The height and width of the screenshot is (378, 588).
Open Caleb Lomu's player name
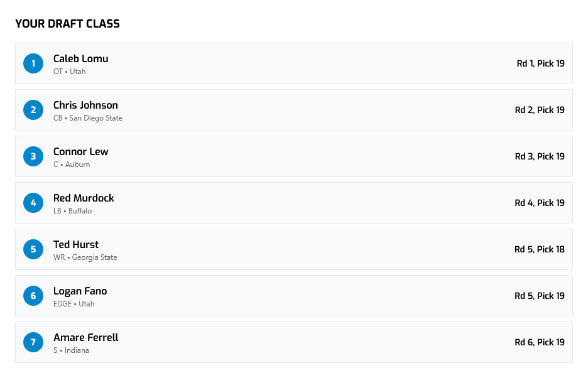pos(80,58)
